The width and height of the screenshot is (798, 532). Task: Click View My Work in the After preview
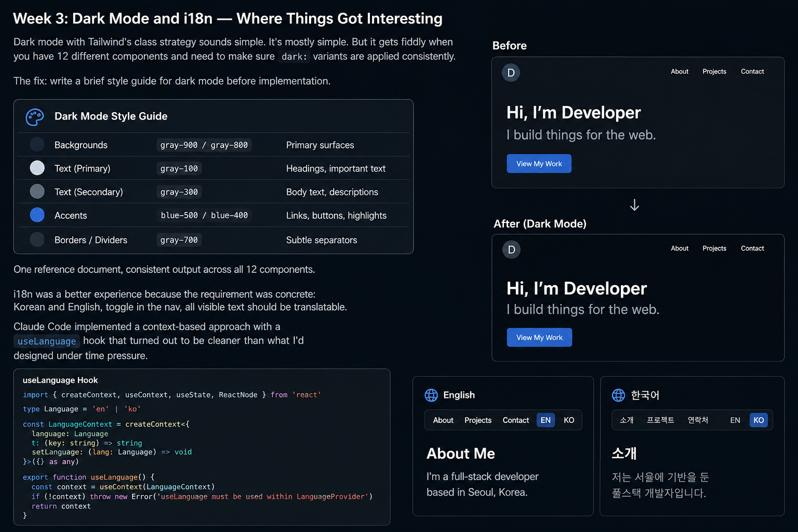tap(539, 338)
